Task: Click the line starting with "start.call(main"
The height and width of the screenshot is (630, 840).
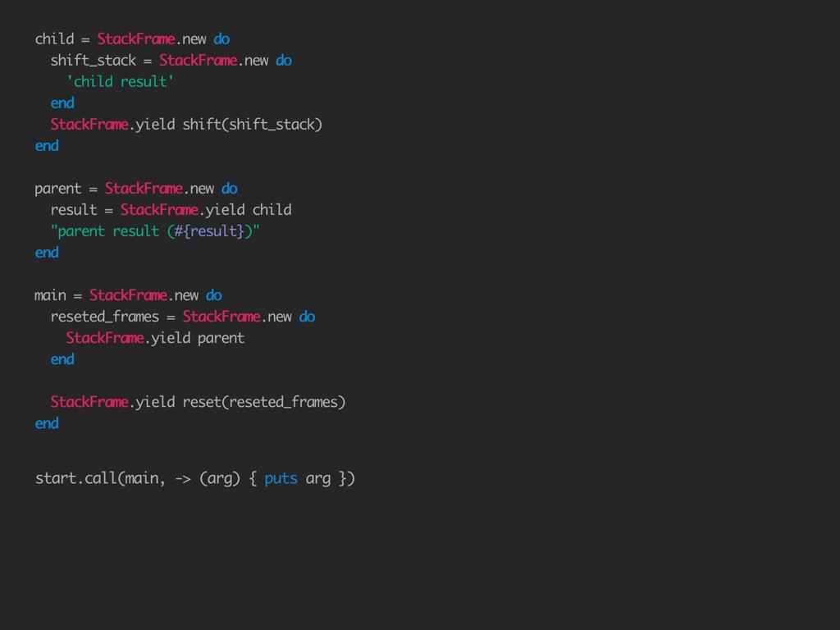Action: (x=195, y=478)
